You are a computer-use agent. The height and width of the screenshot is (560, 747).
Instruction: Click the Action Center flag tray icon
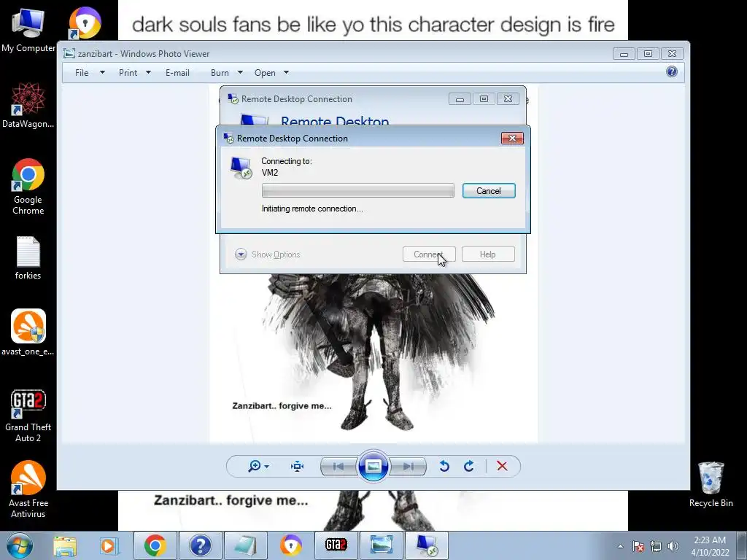[x=638, y=546]
